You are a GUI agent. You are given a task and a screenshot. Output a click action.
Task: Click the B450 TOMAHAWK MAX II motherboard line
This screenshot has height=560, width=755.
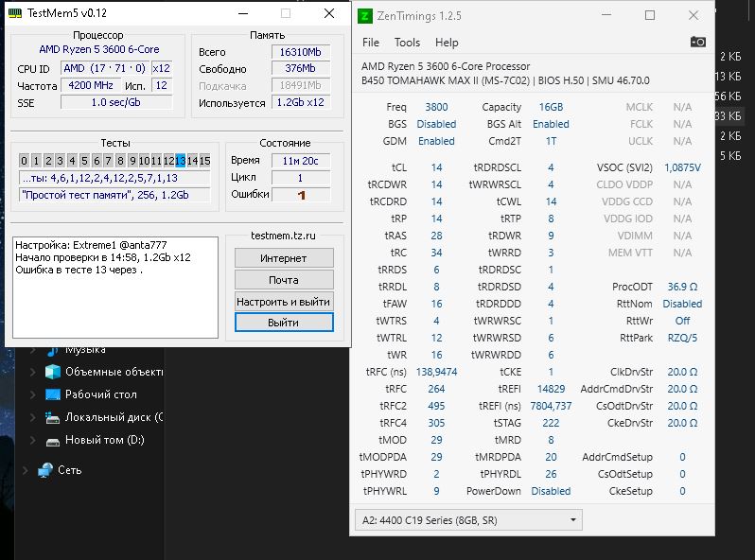505,80
